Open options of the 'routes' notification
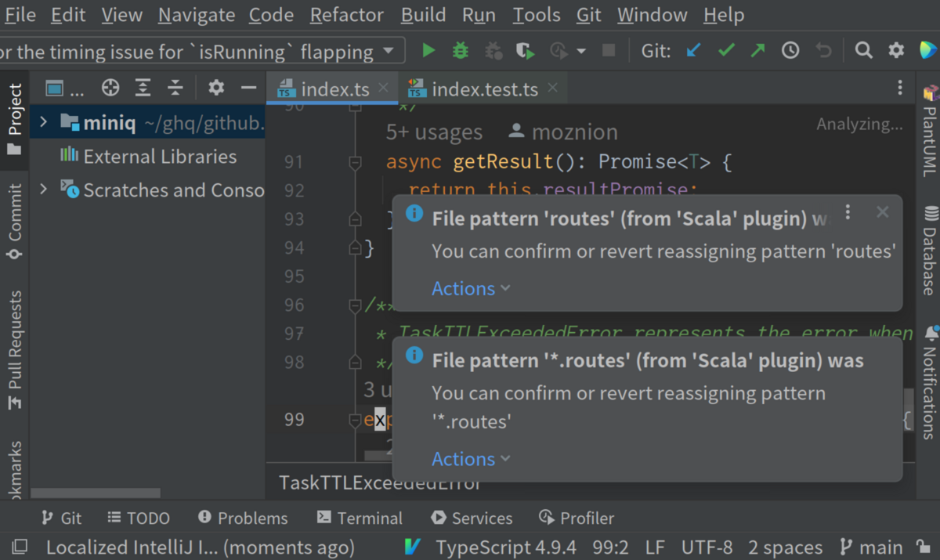 [x=848, y=212]
